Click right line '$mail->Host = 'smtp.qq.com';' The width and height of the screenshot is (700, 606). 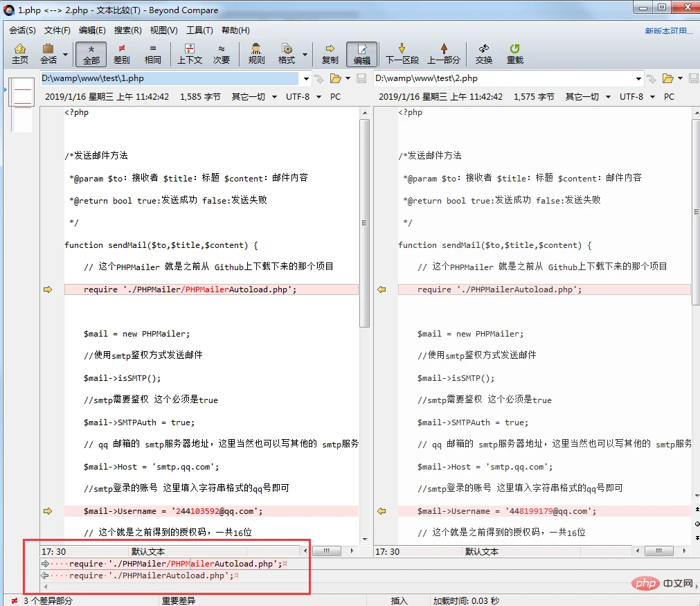485,467
